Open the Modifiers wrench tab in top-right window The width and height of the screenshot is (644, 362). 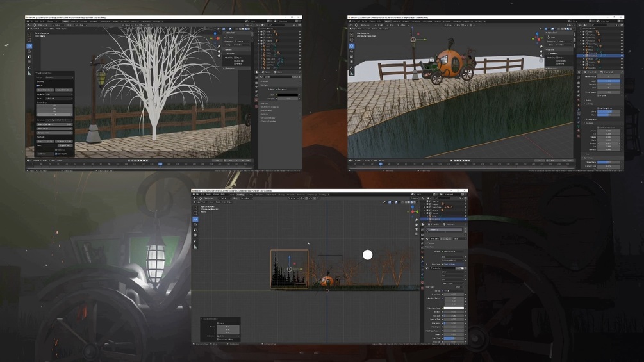click(x=578, y=110)
